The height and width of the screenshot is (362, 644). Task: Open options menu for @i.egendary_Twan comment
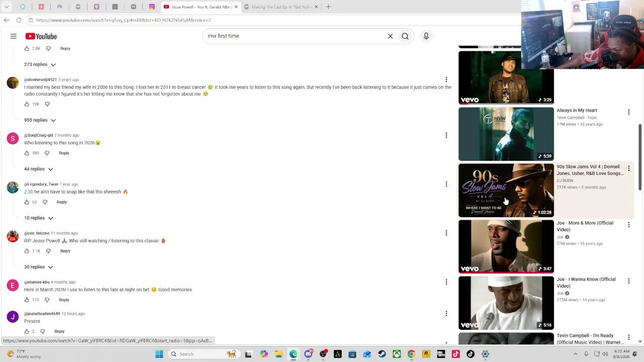(x=446, y=184)
